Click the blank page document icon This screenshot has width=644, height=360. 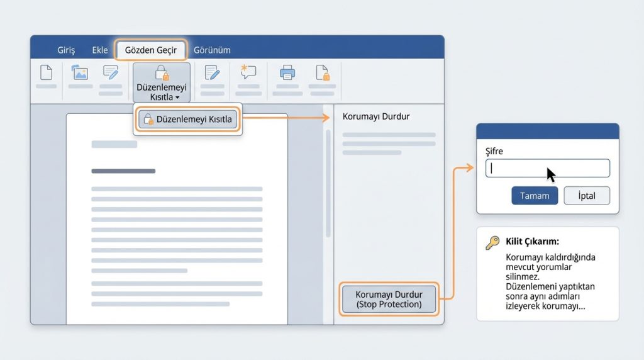pyautogui.click(x=47, y=73)
